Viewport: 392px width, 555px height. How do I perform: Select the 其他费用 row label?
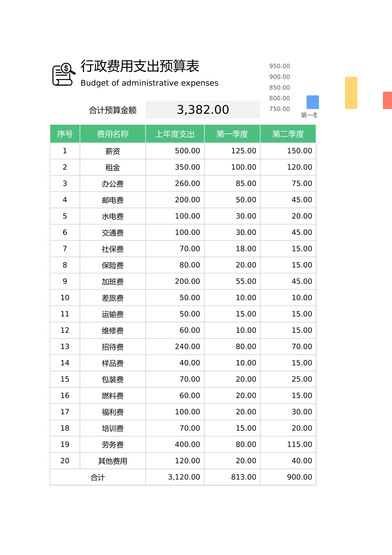pos(112,461)
